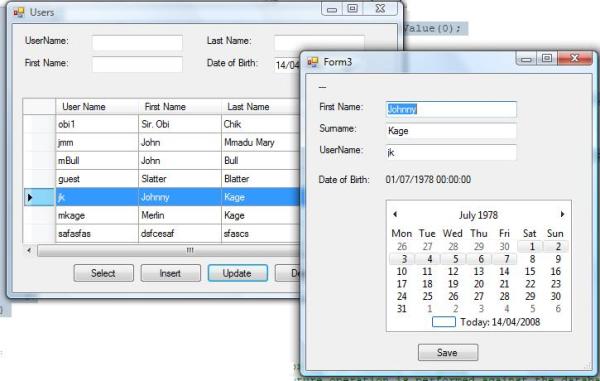Pick July 15 in the calendar
This screenshot has width=600, height=381.
point(530,272)
